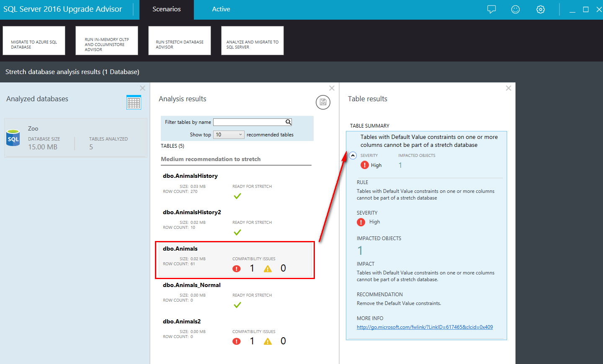
Task: Click the Medium recommendation to stretch heading
Action: pos(211,159)
